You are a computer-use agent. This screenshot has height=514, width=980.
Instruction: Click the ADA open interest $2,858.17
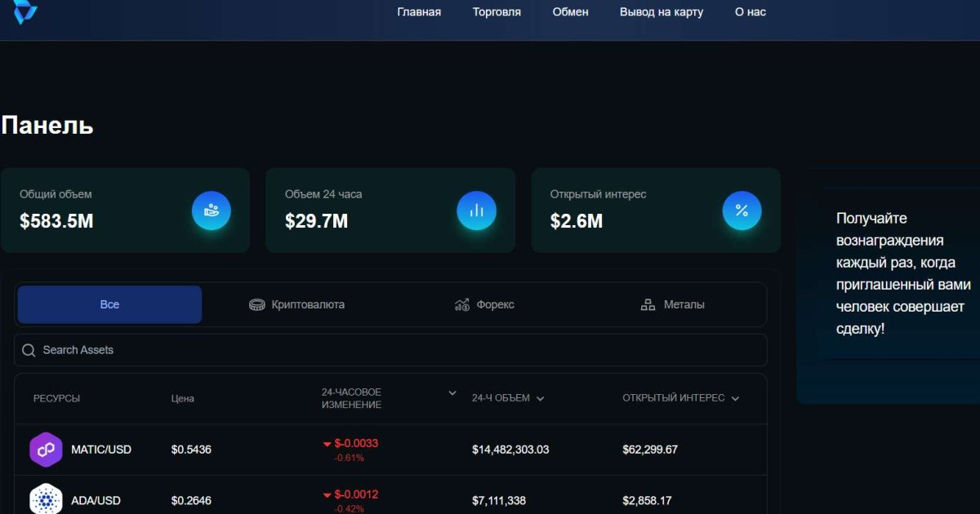click(x=647, y=500)
